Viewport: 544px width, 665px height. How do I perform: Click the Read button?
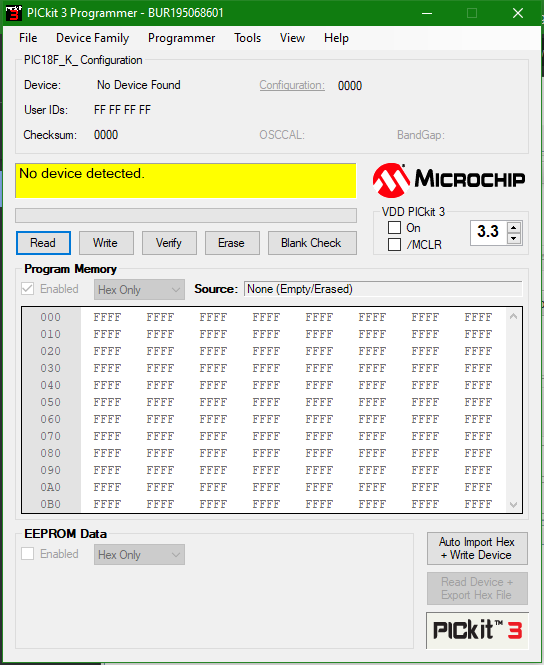point(43,243)
